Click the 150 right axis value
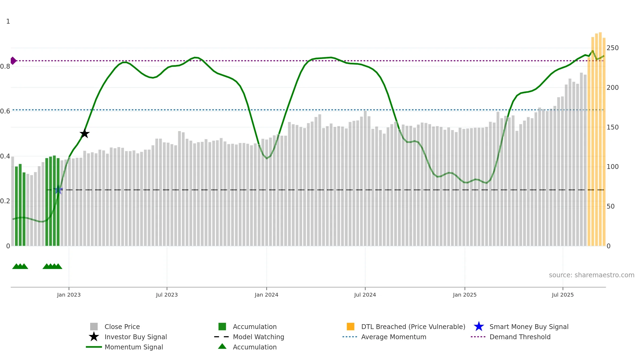644x362 pixels. (x=613, y=127)
